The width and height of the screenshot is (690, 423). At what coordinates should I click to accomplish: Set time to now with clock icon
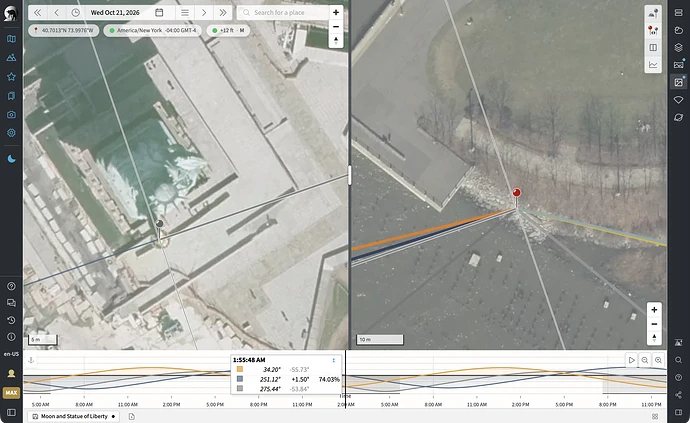click(x=76, y=13)
